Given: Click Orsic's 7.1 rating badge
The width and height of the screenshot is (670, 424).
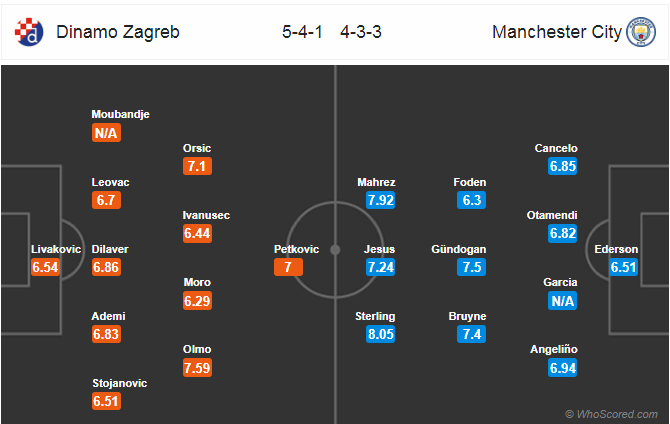Looking at the screenshot, I should tap(197, 166).
